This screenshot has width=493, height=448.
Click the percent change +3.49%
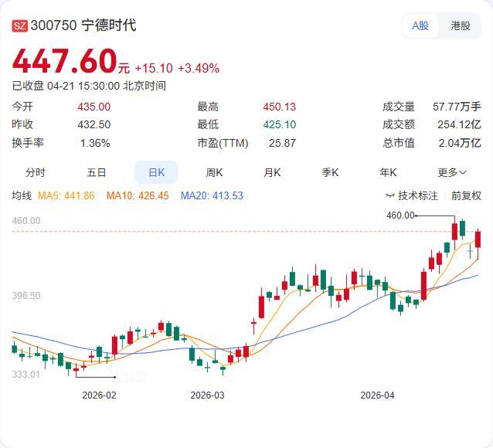pos(199,68)
